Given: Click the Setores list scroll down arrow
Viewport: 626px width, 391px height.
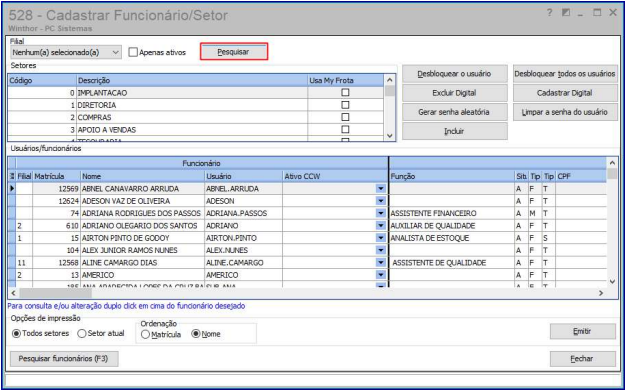Looking at the screenshot, I should tap(390, 136).
